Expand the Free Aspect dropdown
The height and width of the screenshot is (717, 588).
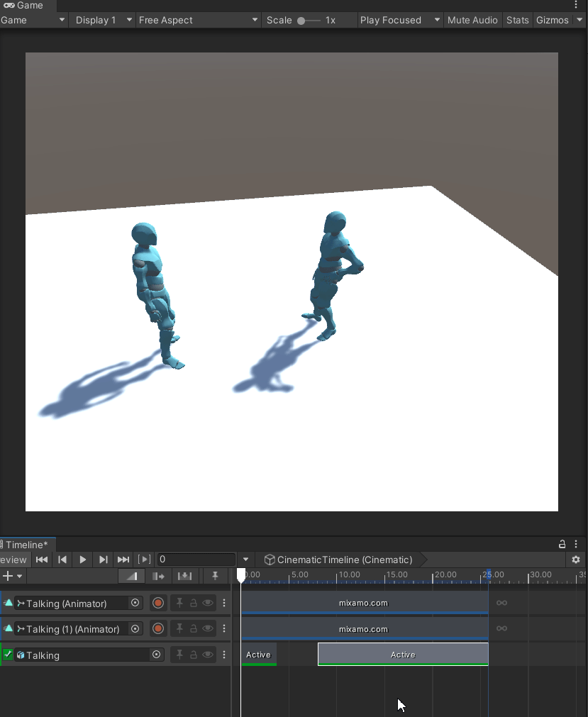tap(198, 20)
